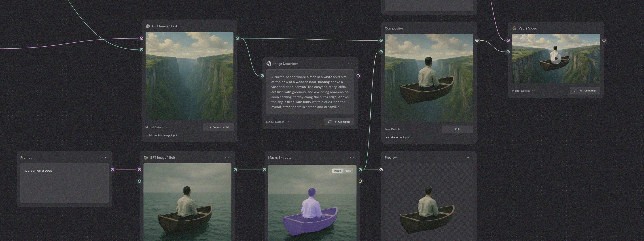Open the Preview node options menu

tap(468, 158)
